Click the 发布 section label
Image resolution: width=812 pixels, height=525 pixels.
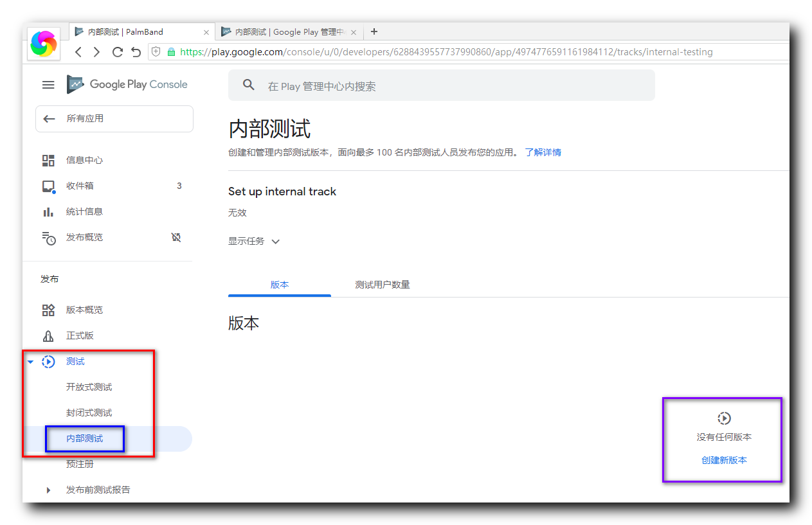(50, 279)
